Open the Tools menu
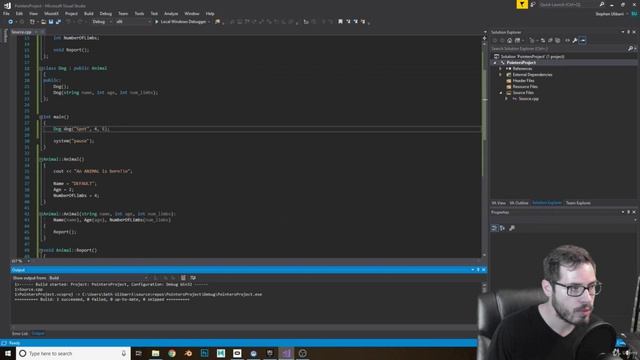This screenshot has height=360, width=640. pos(139,13)
